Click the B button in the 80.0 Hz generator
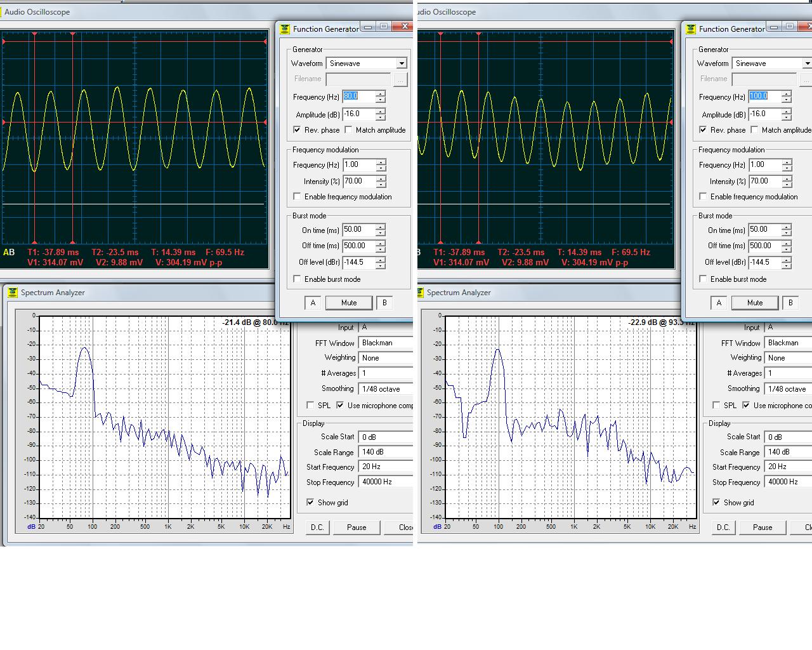This screenshot has width=812, height=650. (x=384, y=303)
